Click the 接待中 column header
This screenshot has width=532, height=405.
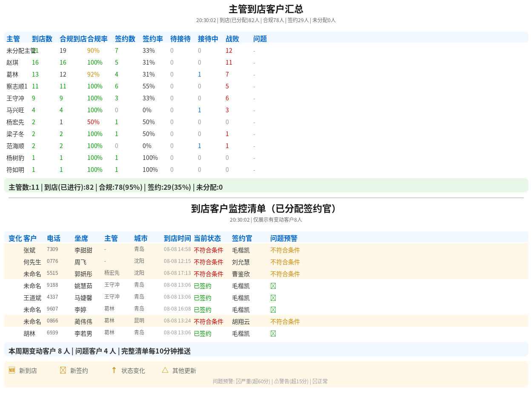coord(208,39)
